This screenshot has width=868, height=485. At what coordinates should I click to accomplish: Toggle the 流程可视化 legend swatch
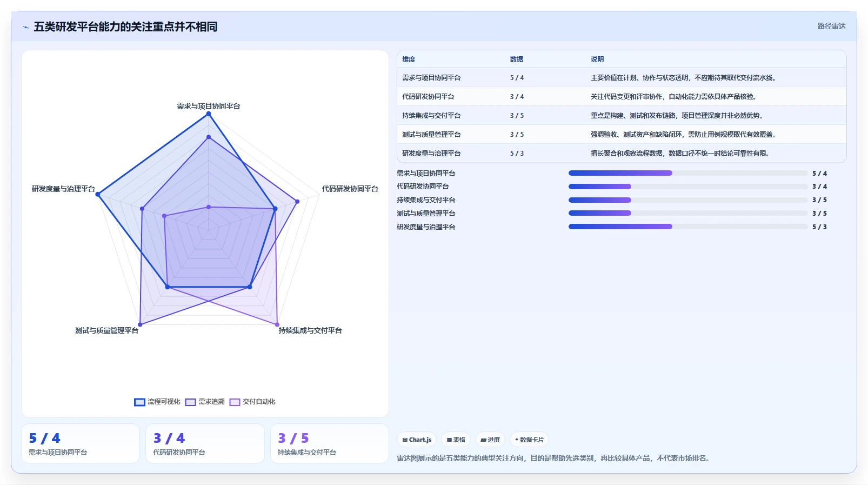point(139,402)
